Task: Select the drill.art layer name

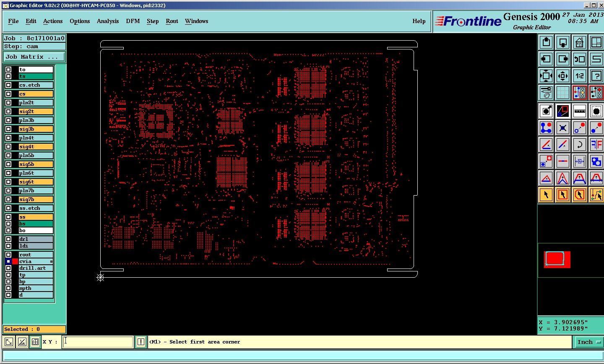Action: [x=36, y=268]
